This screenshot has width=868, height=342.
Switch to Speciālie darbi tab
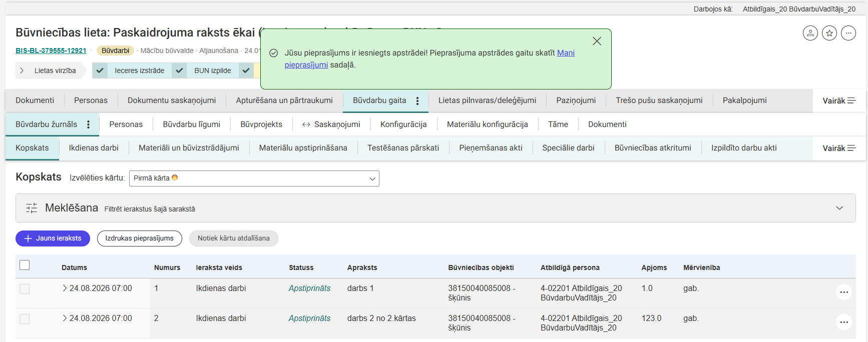pos(568,148)
